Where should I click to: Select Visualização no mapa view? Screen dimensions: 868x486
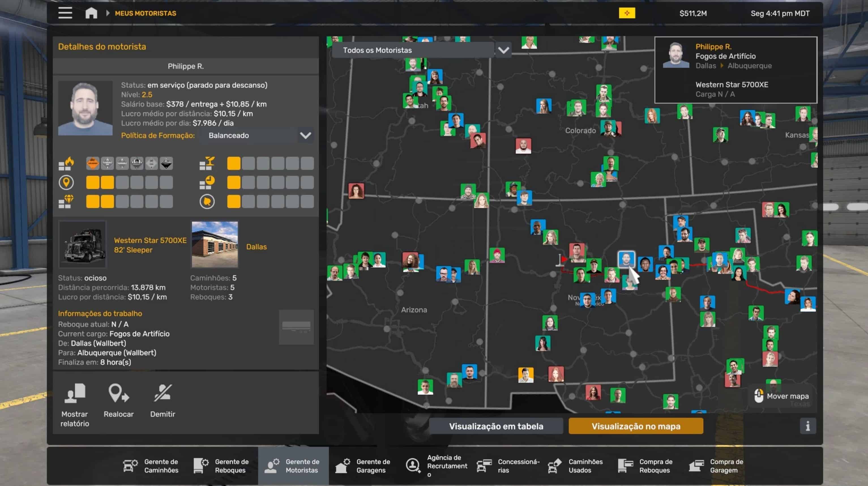pos(636,426)
